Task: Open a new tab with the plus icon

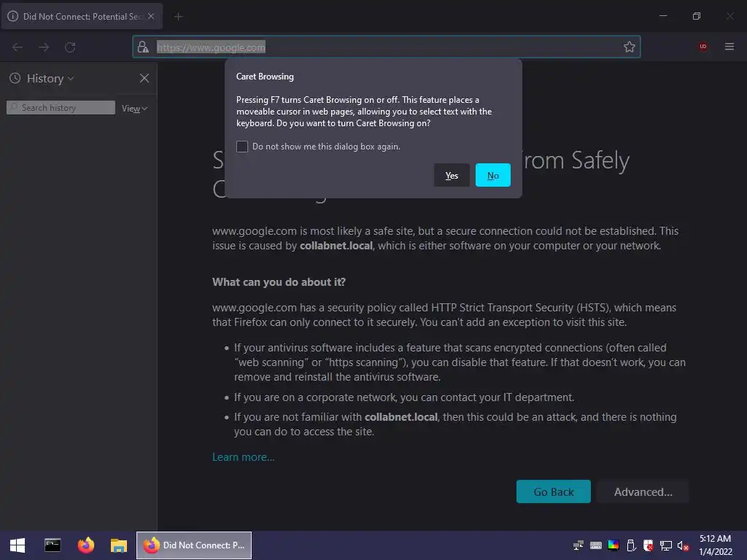Action: pos(178,17)
